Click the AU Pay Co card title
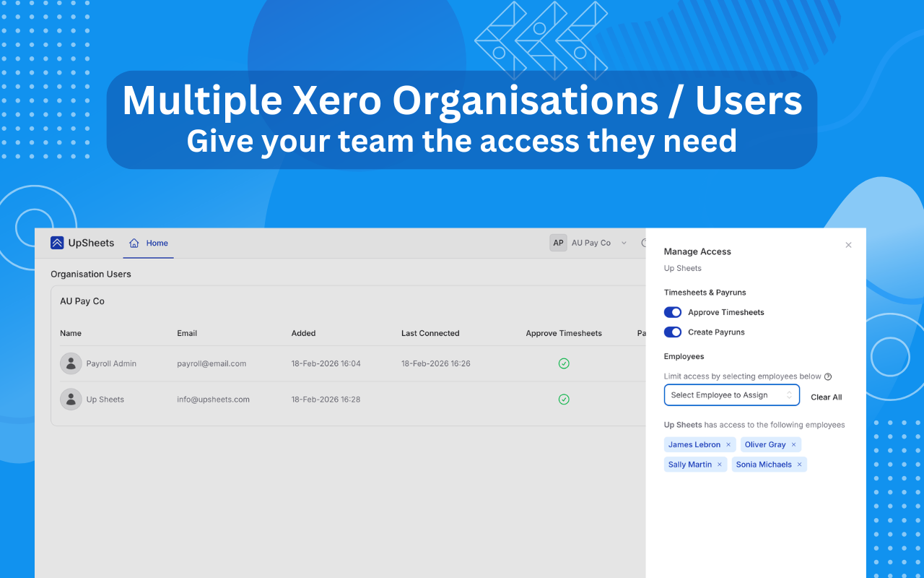 (x=82, y=301)
